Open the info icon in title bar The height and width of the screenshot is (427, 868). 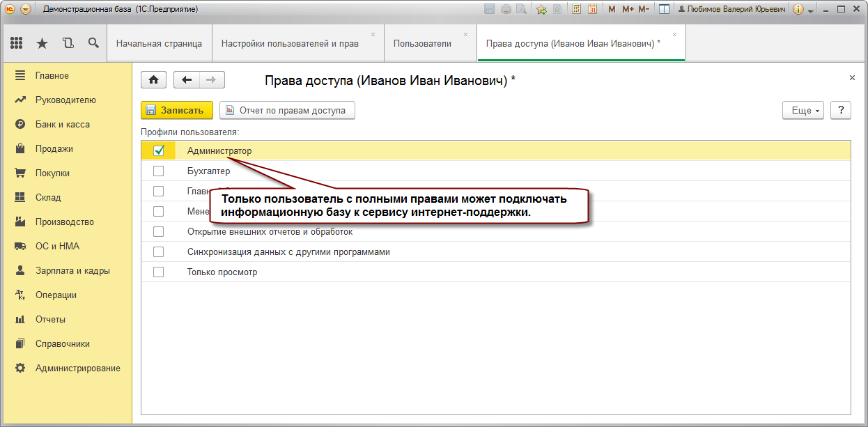pyautogui.click(x=798, y=9)
